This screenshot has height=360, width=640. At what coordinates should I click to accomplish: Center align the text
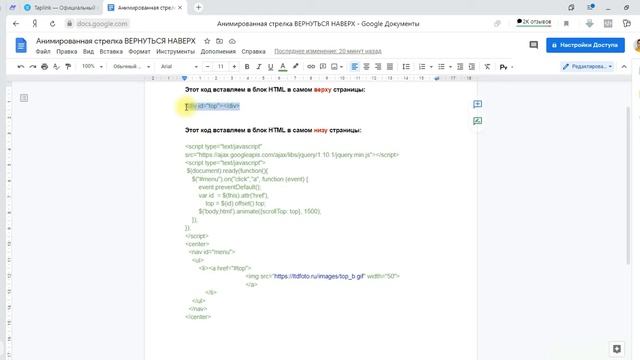tap(366, 67)
